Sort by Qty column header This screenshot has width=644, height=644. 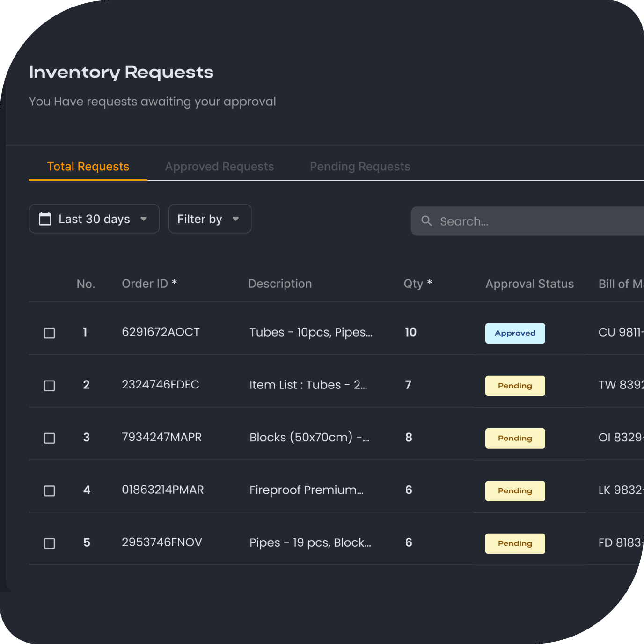pos(418,284)
